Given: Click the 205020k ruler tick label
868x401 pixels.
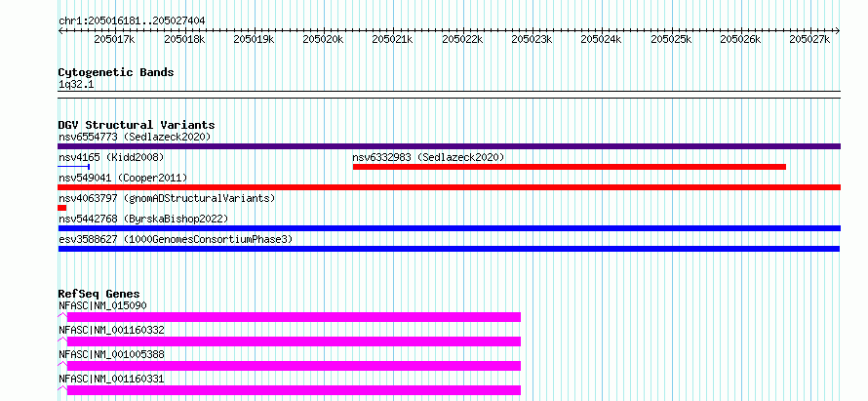Looking at the screenshot, I should tap(323, 39).
